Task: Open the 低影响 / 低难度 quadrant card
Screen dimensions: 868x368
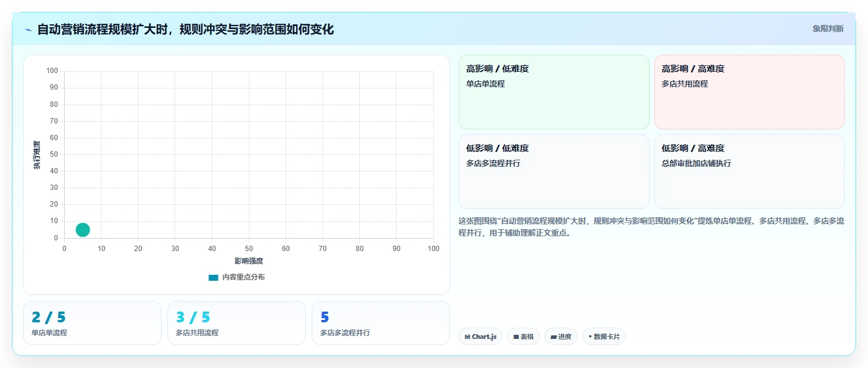Action: tap(553, 172)
